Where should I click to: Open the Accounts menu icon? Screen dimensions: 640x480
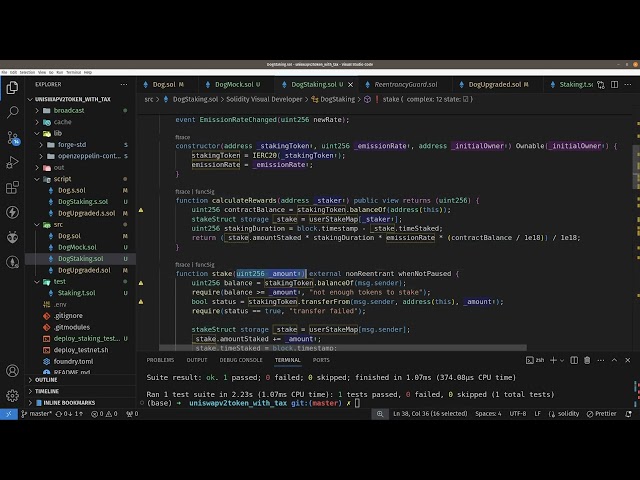tap(12, 371)
